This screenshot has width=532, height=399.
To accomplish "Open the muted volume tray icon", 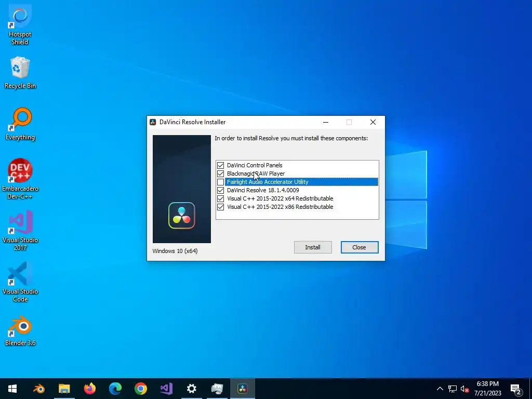I will (464, 389).
